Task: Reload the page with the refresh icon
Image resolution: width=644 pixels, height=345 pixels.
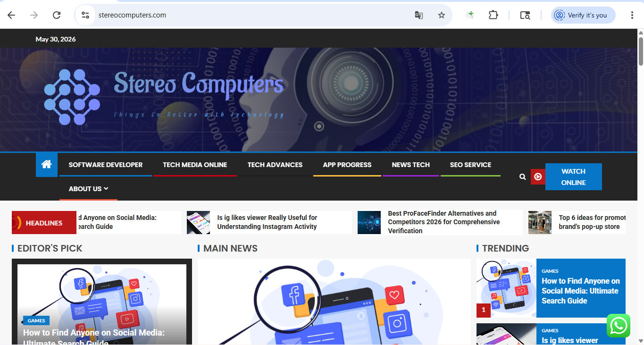Action: point(57,15)
